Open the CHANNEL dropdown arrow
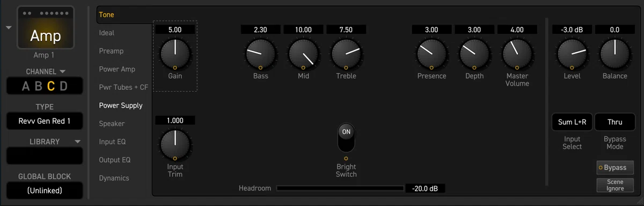This screenshot has width=644, height=206. (63, 72)
